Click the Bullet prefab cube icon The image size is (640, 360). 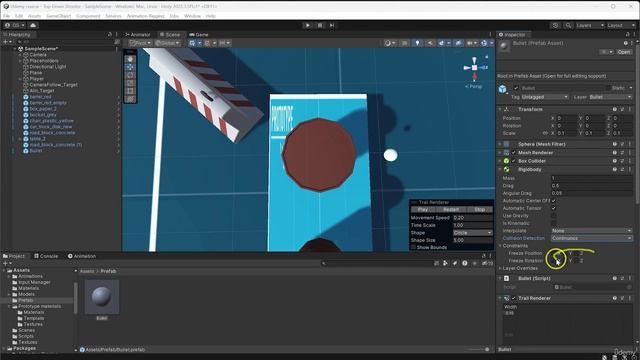pos(503,89)
